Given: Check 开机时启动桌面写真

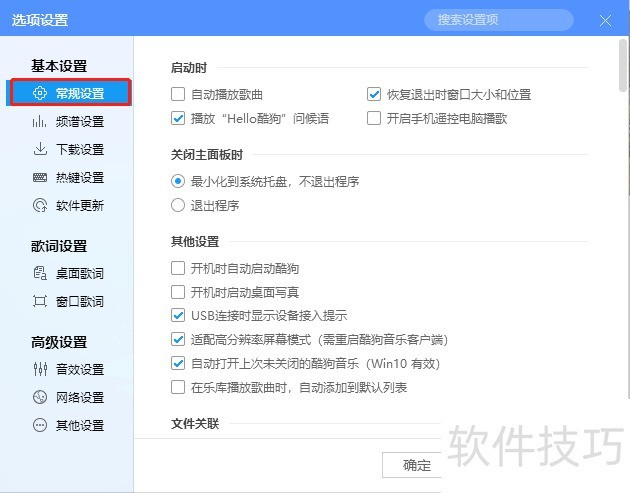Looking at the screenshot, I should point(178,292).
